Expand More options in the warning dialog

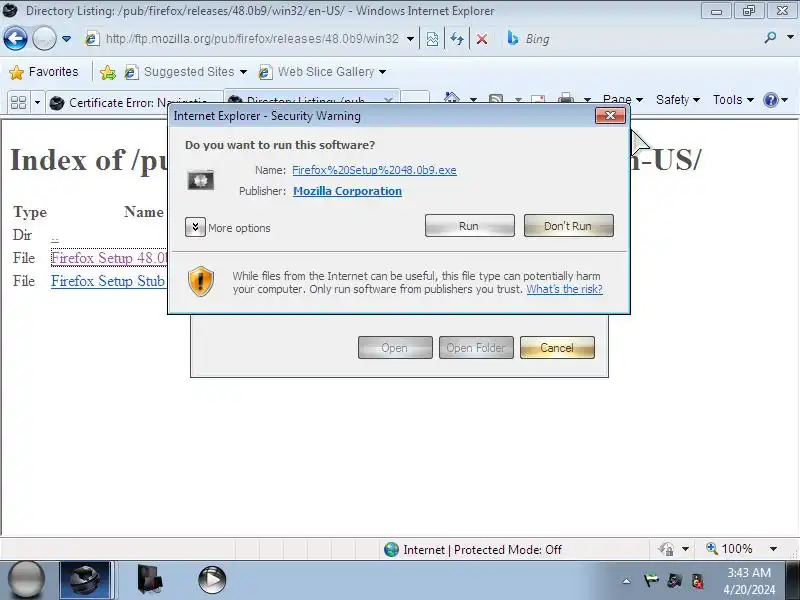click(x=195, y=227)
